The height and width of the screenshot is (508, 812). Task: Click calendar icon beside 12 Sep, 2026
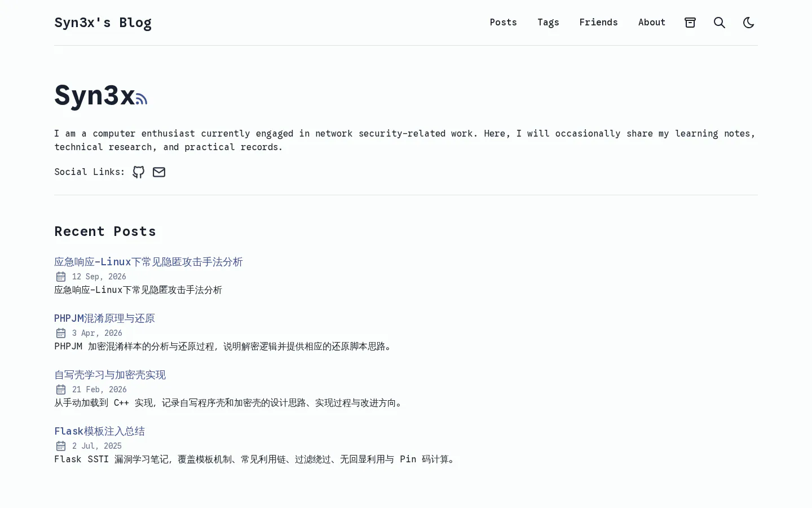point(61,277)
